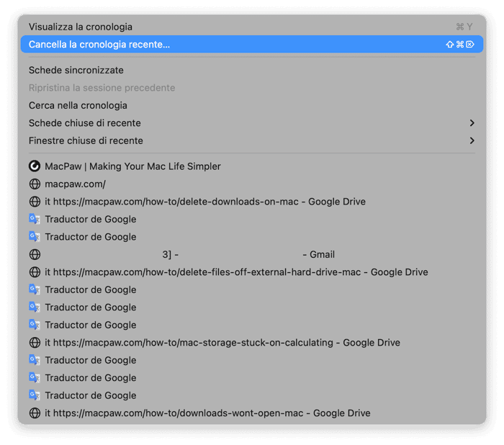The width and height of the screenshot is (504, 445).
Task: Expand Schede chiuse di recente submenu arrow
Action: pyautogui.click(x=472, y=123)
